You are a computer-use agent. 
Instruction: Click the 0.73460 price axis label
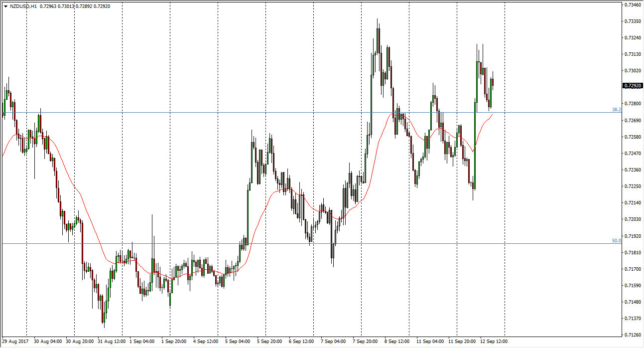[x=633, y=5]
